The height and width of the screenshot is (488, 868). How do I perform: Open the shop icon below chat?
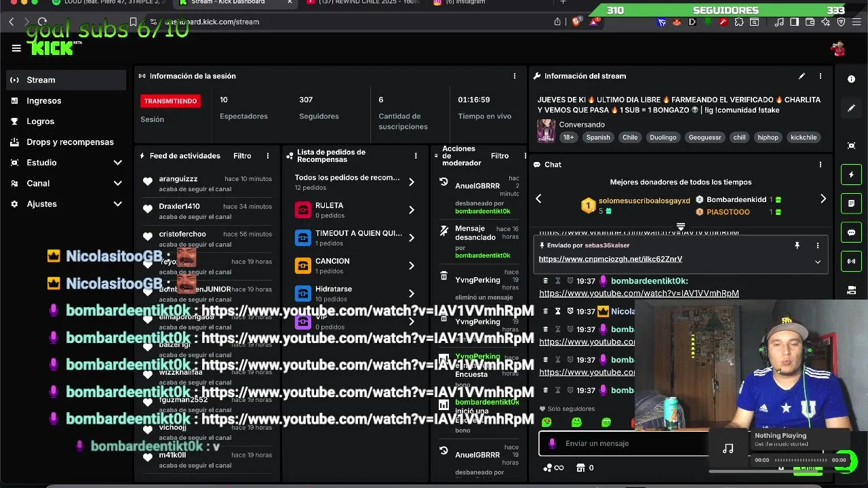click(580, 468)
